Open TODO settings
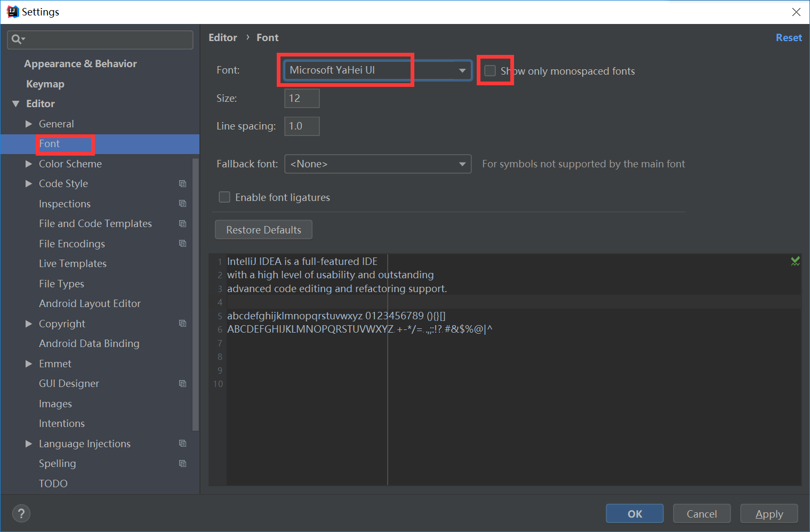 tap(53, 483)
